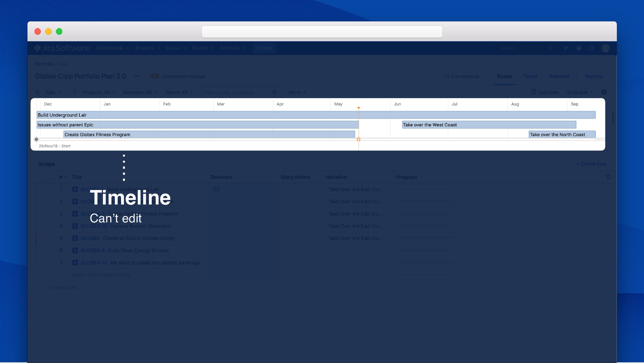Open the More filters dropdown
Viewport: 644px width, 363px height.
tap(297, 92)
